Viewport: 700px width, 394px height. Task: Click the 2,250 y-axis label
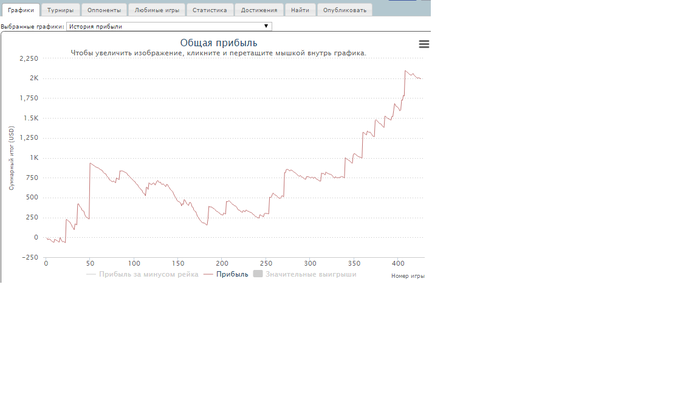pyautogui.click(x=29, y=58)
